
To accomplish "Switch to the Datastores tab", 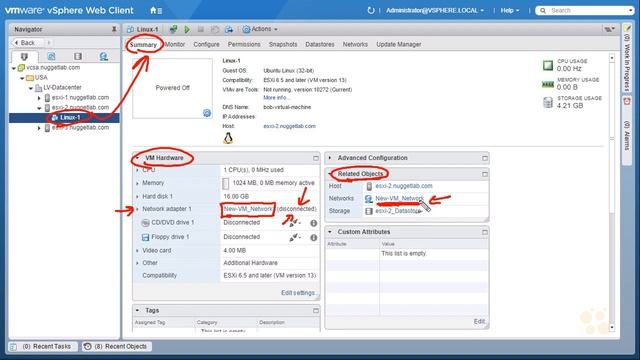I will (x=320, y=44).
